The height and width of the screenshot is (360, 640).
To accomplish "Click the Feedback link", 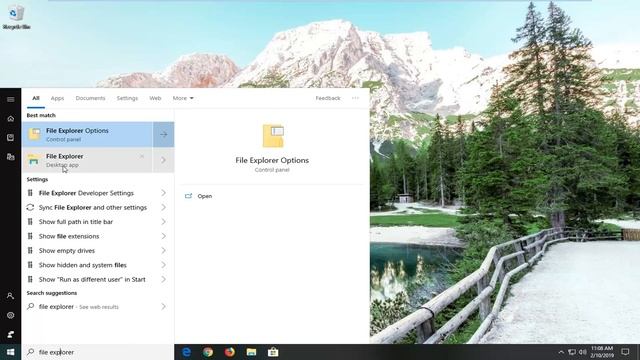I will pos(328,98).
